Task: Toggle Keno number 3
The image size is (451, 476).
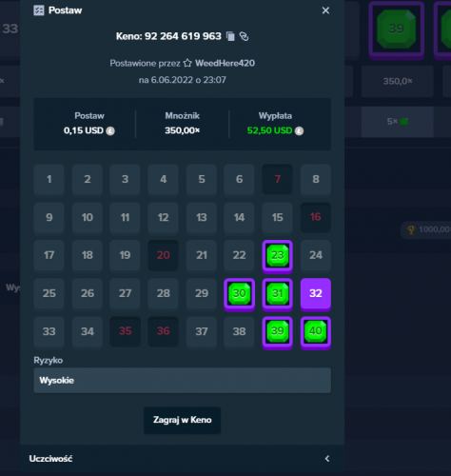Action: point(126,179)
